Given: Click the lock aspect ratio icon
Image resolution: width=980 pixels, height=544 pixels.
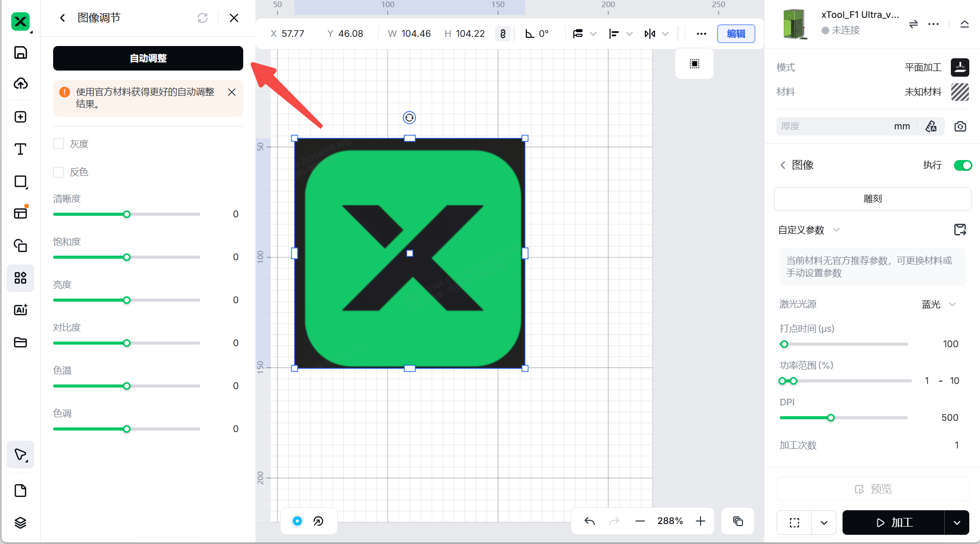Looking at the screenshot, I should tap(503, 34).
